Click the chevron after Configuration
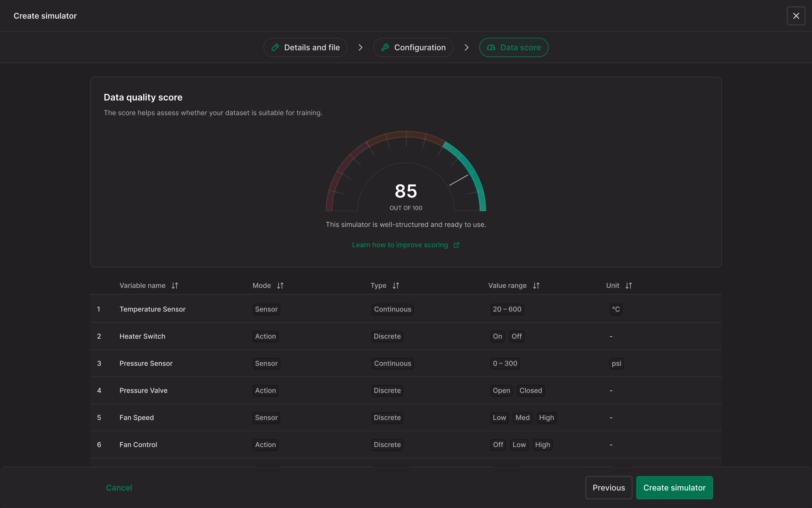Screen dimensions: 812x508 [466, 47]
